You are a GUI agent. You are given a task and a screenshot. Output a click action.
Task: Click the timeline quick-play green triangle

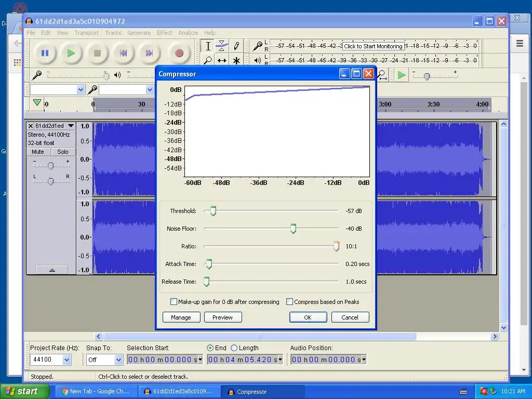[x=37, y=102]
